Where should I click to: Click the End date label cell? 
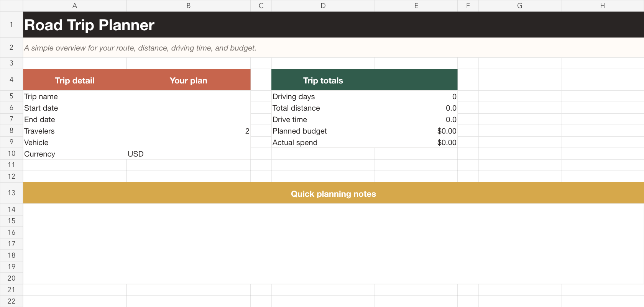pos(75,119)
